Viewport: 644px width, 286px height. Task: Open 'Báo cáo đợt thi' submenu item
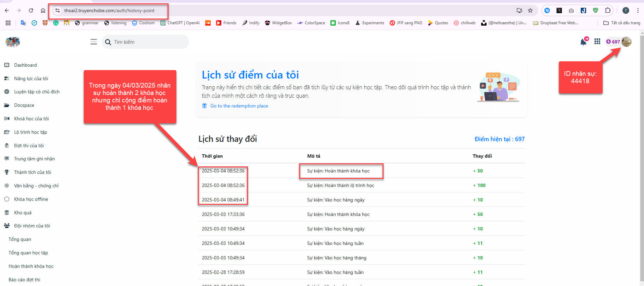[24, 280]
